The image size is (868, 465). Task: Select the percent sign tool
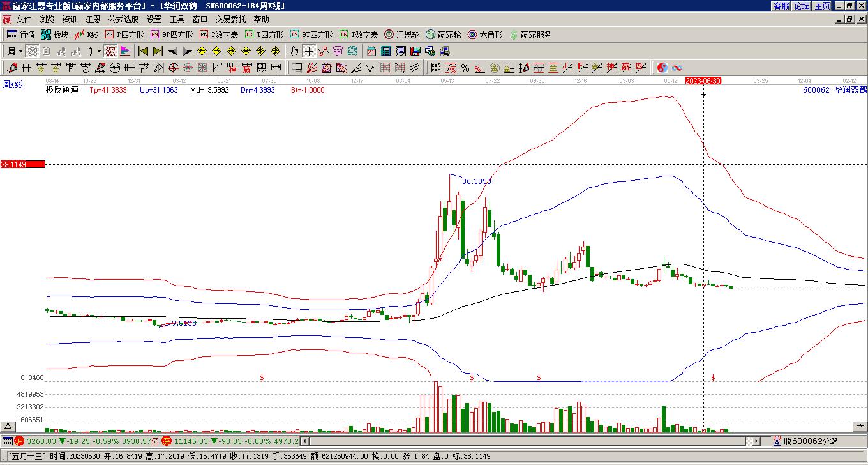click(x=465, y=68)
